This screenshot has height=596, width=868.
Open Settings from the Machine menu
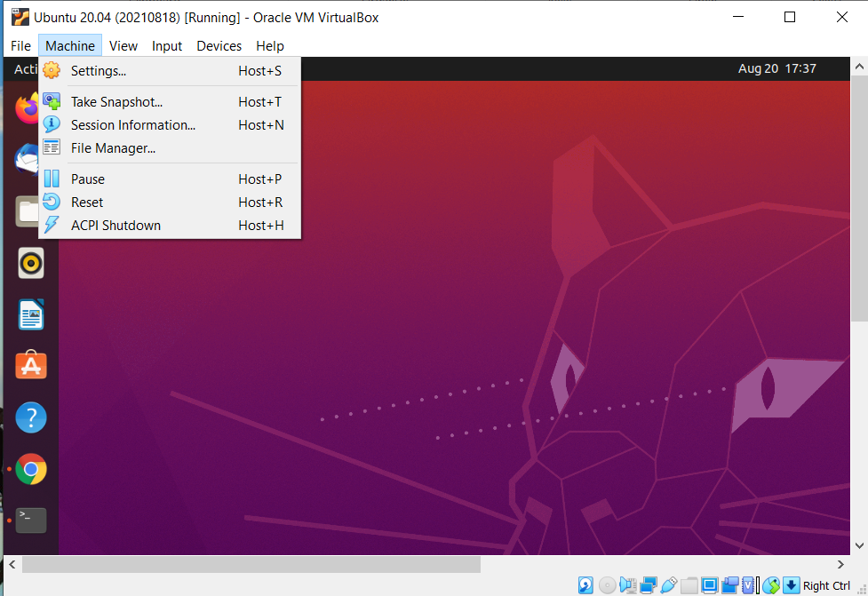point(170,71)
